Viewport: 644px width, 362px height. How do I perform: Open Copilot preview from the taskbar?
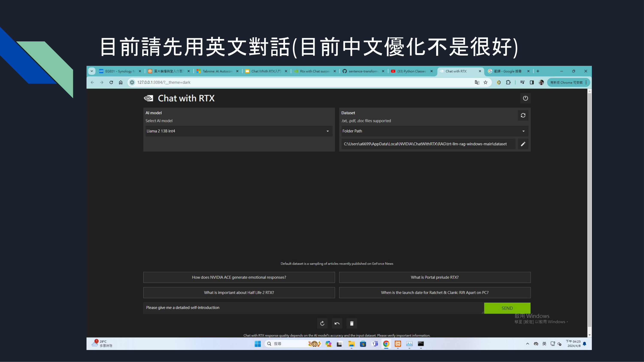tap(328, 344)
